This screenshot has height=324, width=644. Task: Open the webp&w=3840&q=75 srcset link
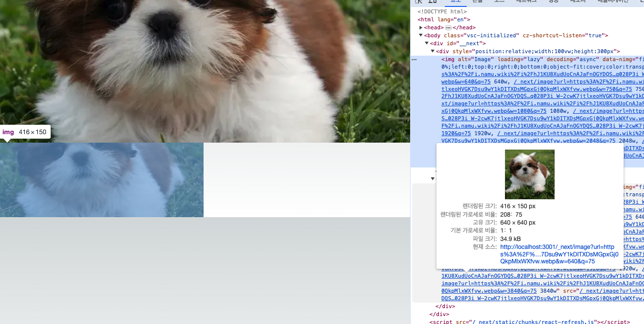pyautogui.click(x=489, y=291)
